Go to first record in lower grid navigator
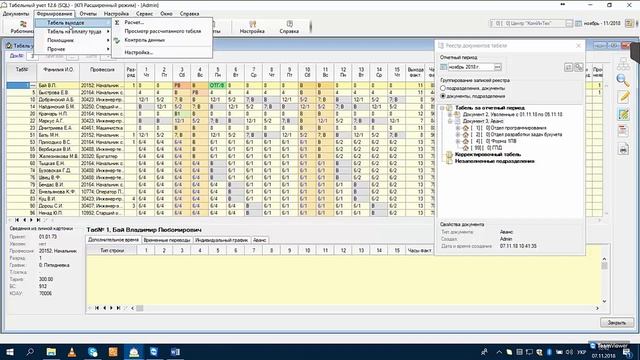Viewport: 640px width, 360px height. point(97,308)
